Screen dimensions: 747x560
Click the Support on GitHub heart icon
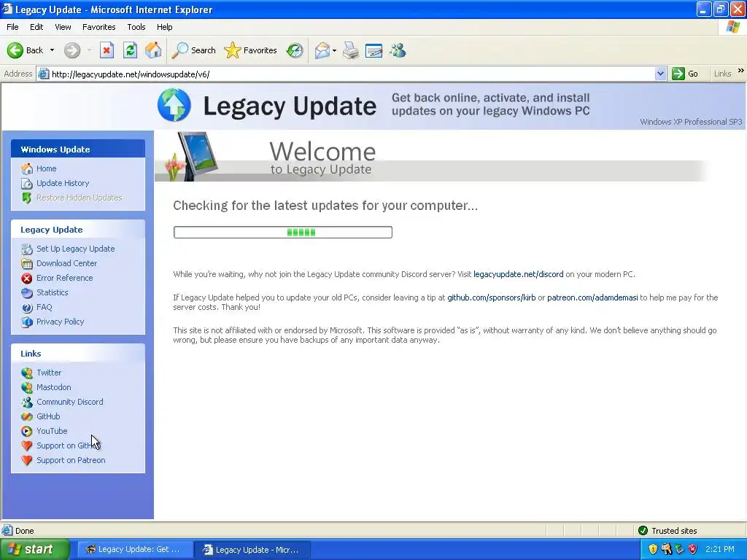pos(27,446)
